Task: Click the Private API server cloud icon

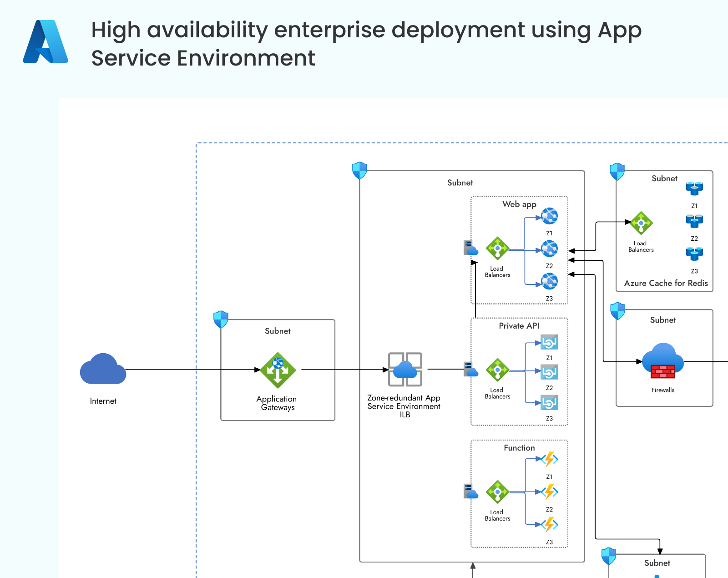Action: (x=470, y=369)
